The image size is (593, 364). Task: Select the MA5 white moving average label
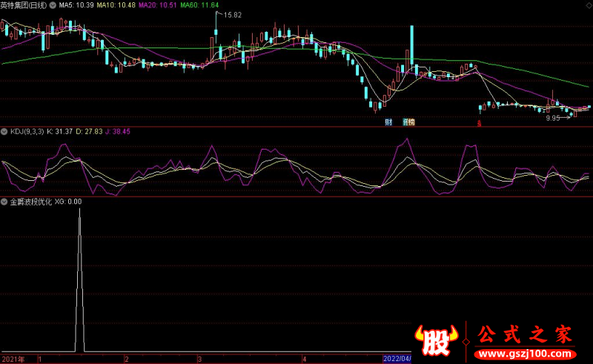(76, 5)
